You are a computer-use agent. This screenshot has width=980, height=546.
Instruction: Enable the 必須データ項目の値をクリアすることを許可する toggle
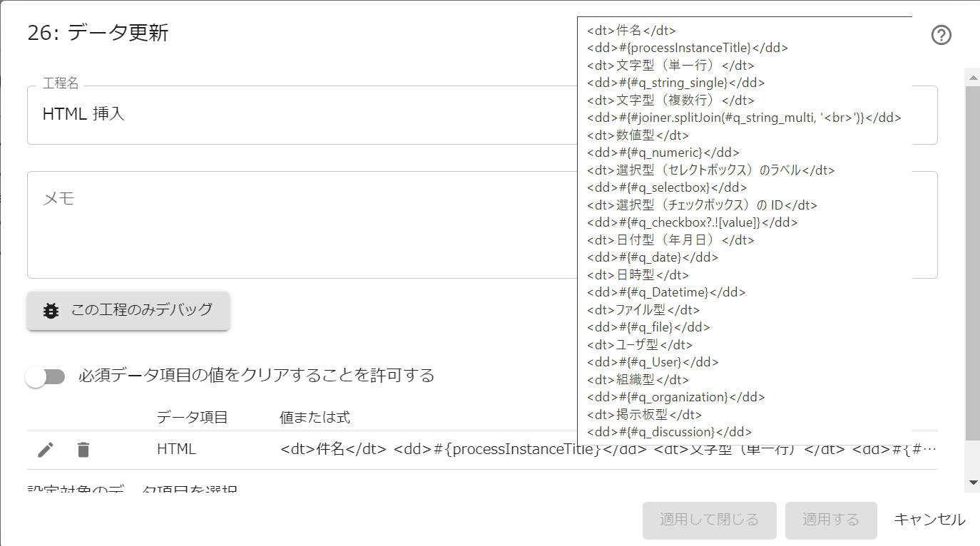point(46,376)
